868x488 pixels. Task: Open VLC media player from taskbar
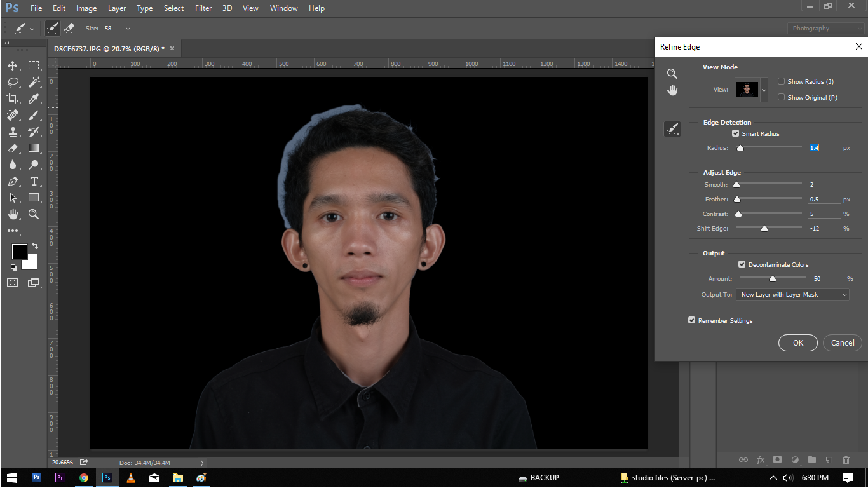click(x=131, y=478)
